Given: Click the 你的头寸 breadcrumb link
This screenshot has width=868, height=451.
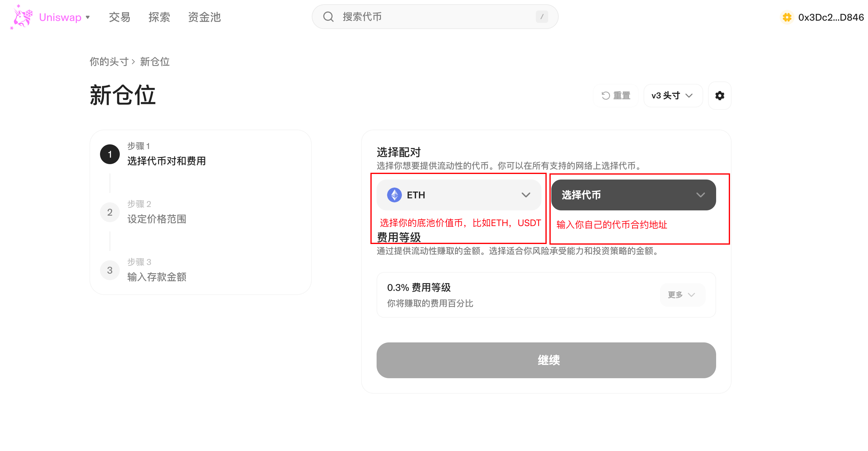Looking at the screenshot, I should click(x=109, y=62).
